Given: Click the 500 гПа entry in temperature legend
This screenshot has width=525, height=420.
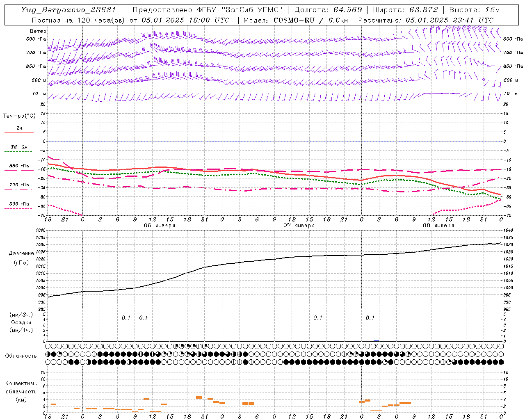Looking at the screenshot, I should point(19,204).
